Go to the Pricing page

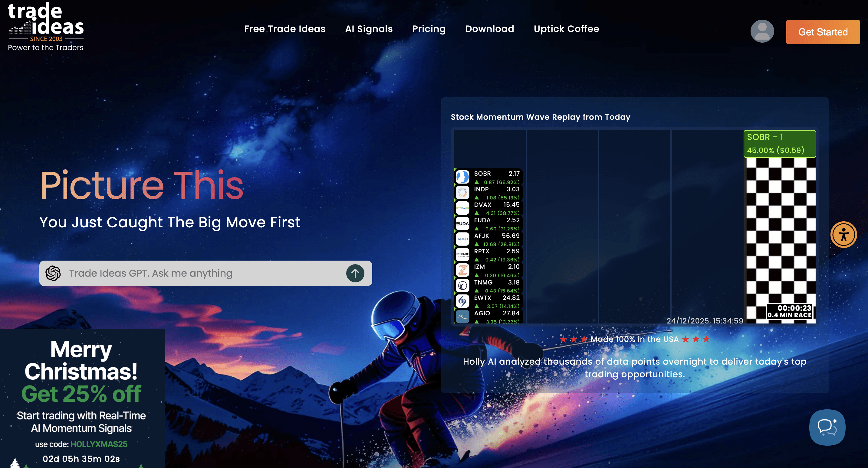429,29
